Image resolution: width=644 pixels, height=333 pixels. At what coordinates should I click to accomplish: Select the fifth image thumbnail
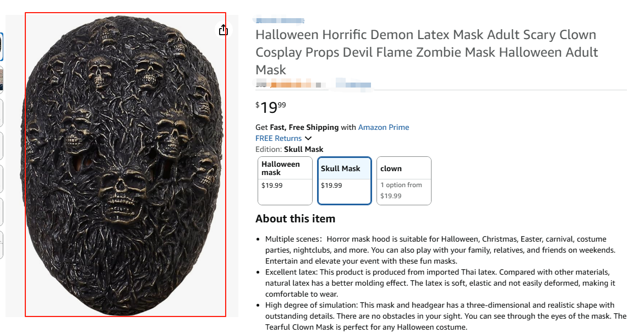pyautogui.click(x=1, y=178)
